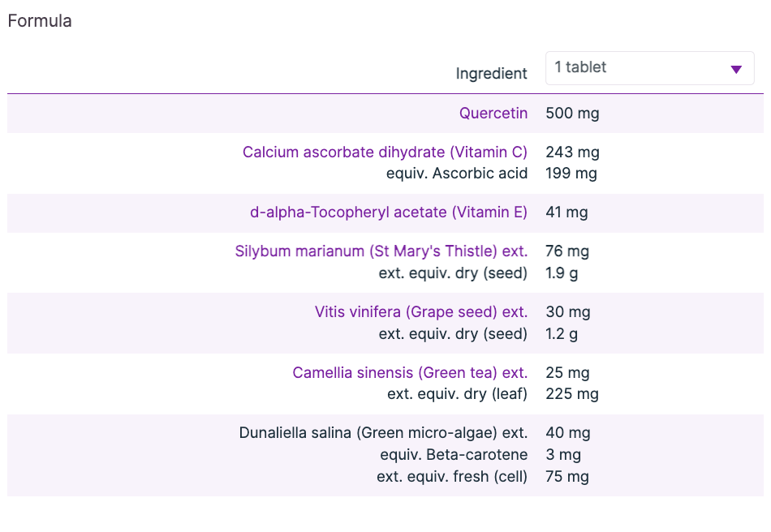
Task: Click the "equiv. Ascorbic acid" sub-row label
Action: 457,174
